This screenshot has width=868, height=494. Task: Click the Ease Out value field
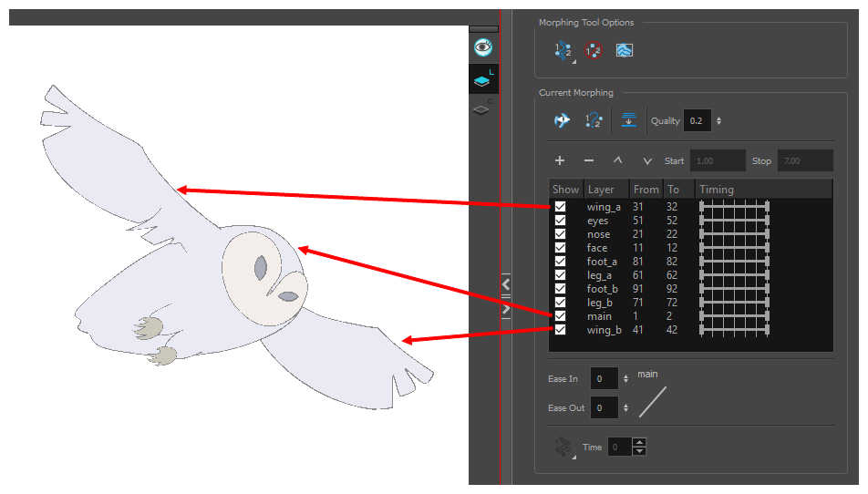(x=604, y=407)
